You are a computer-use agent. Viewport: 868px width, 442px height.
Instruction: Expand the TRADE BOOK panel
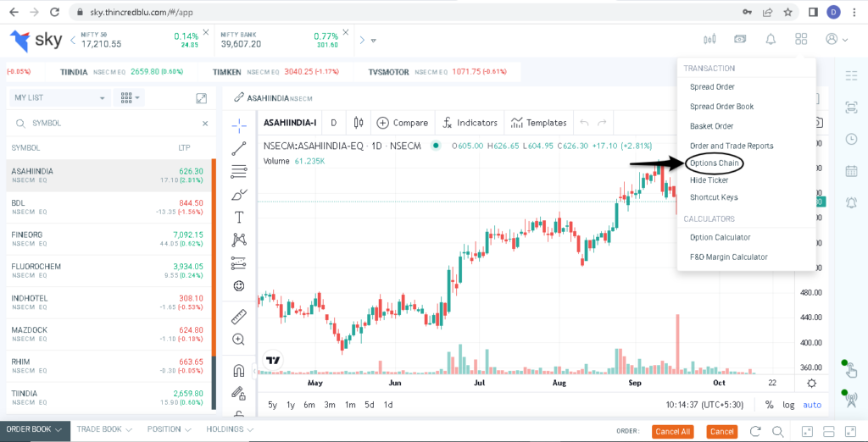pyautogui.click(x=104, y=429)
